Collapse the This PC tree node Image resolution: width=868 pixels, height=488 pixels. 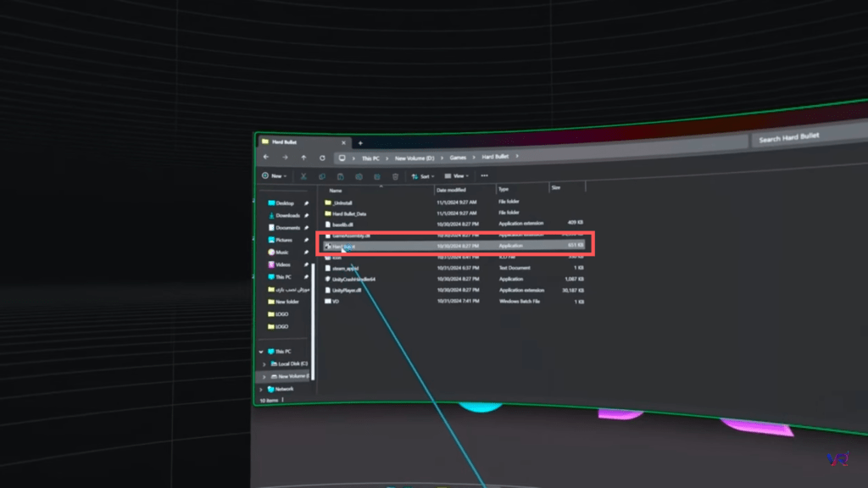tap(260, 351)
